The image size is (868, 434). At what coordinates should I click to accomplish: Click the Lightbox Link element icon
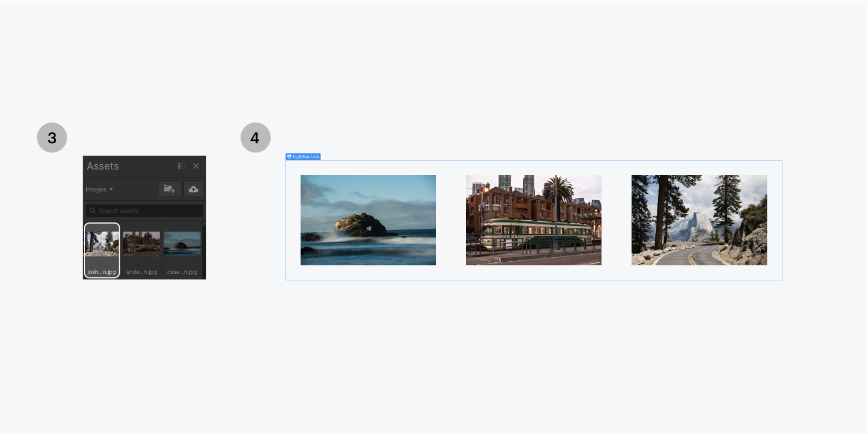pos(289,156)
